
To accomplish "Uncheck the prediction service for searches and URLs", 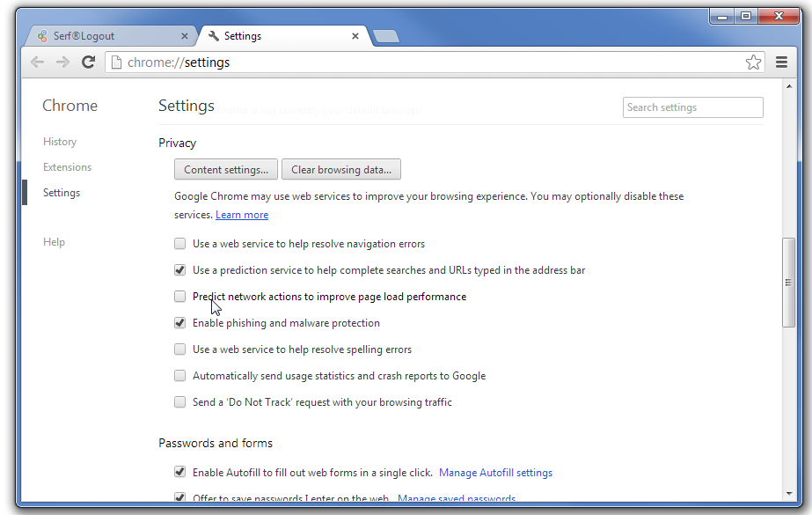I will 179,270.
